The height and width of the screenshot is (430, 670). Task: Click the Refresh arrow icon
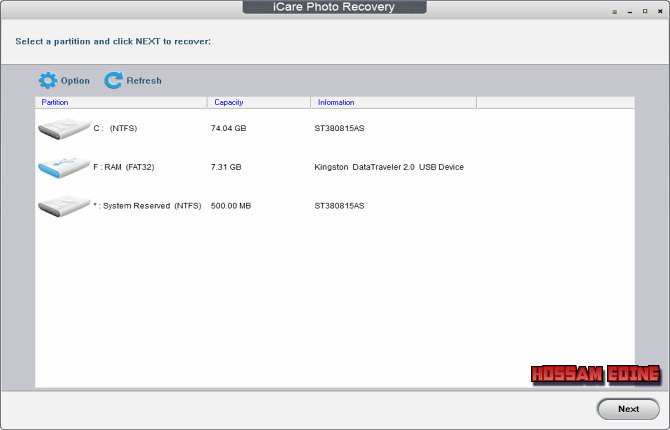114,80
